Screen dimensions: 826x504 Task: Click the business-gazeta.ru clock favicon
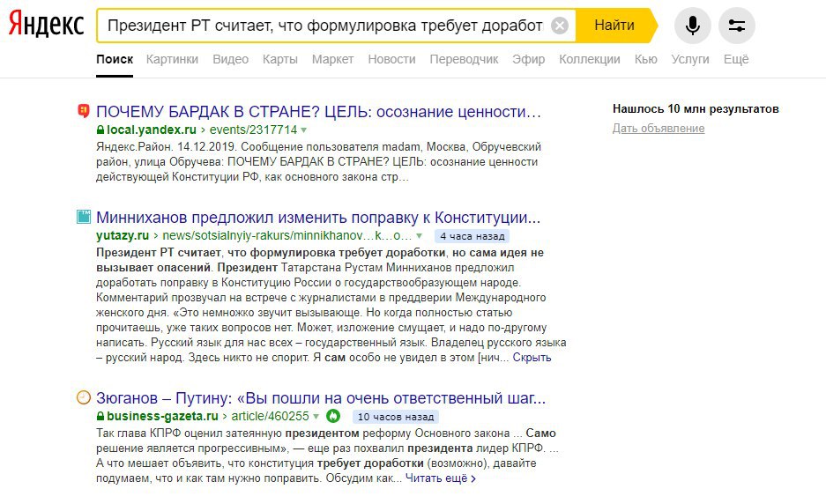tap(84, 397)
